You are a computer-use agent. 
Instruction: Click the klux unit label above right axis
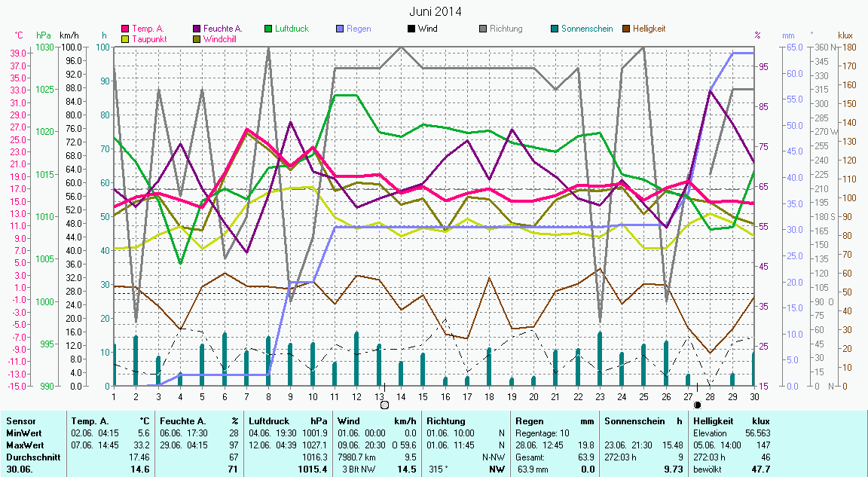tap(845, 35)
